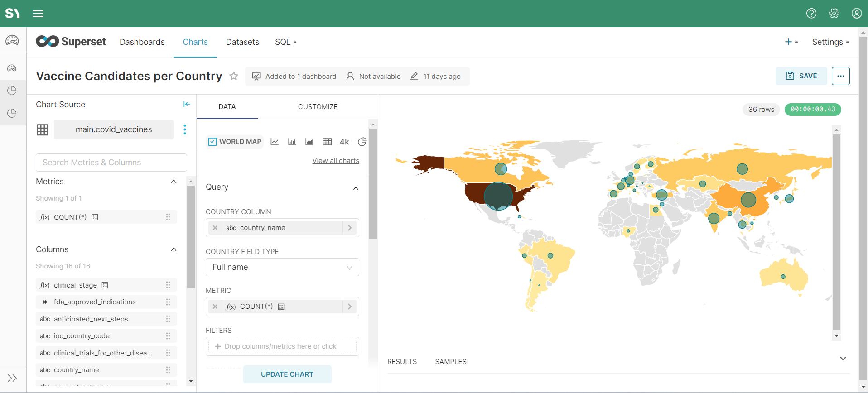Viewport: 868px width, 393px height.
Task: Collapse the Metrics section
Action: coord(174,182)
